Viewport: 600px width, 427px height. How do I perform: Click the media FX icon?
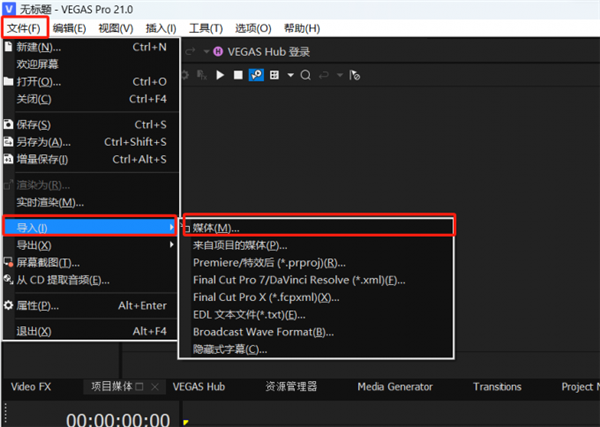[x=202, y=75]
